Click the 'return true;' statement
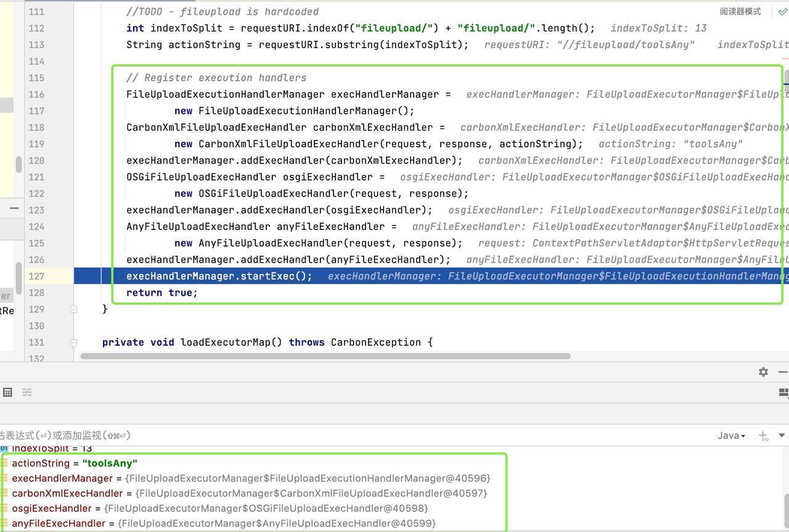 pos(162,293)
